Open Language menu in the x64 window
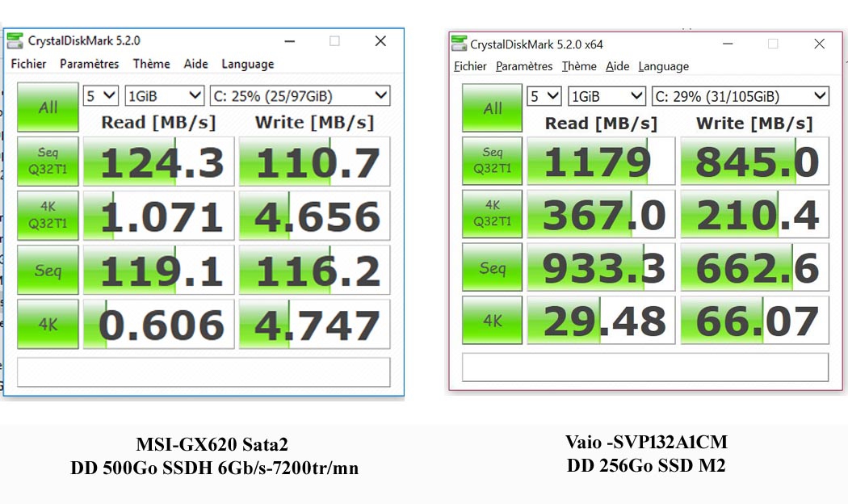This screenshot has height=504, width=848. point(664,66)
